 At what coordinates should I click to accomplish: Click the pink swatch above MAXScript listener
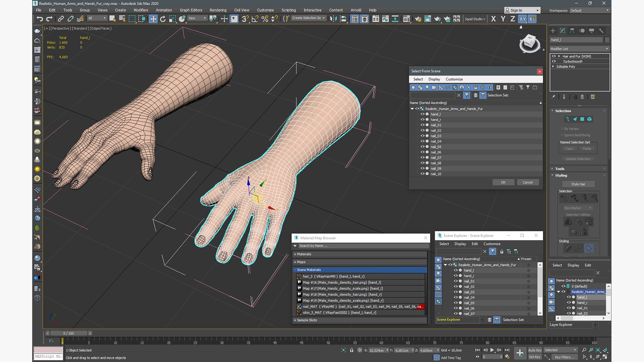coord(48,350)
